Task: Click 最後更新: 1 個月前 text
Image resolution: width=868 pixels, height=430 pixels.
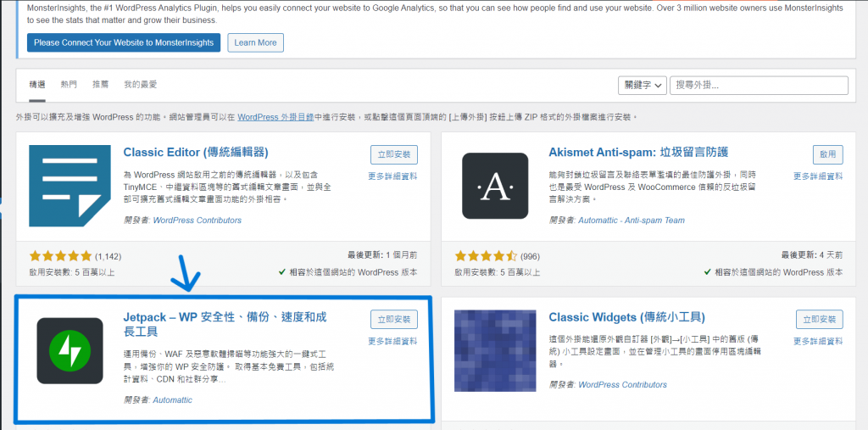Action: point(382,255)
